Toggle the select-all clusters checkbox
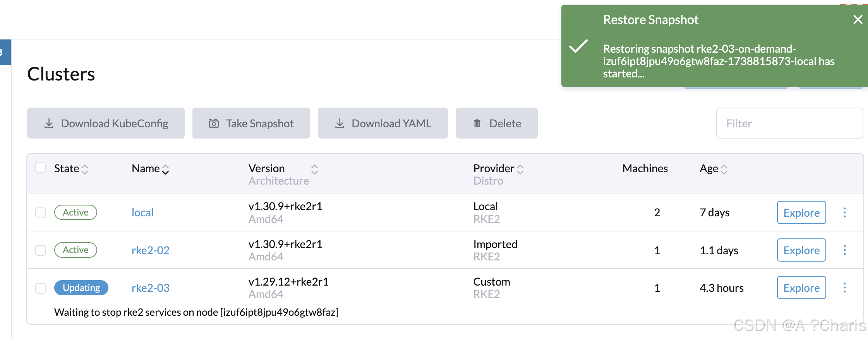This screenshot has height=339, width=868. 40,167
